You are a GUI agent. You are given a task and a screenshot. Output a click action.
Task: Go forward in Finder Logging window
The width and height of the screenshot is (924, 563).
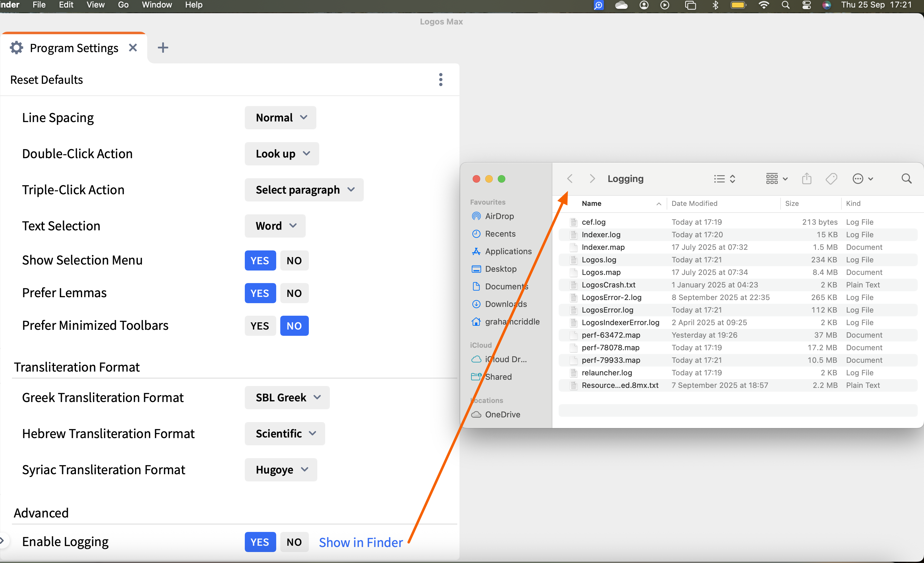pos(592,179)
